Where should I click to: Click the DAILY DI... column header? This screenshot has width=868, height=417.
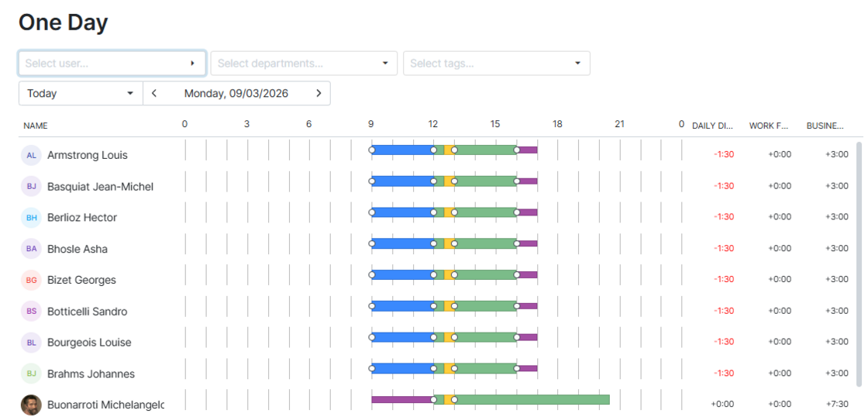pos(712,126)
